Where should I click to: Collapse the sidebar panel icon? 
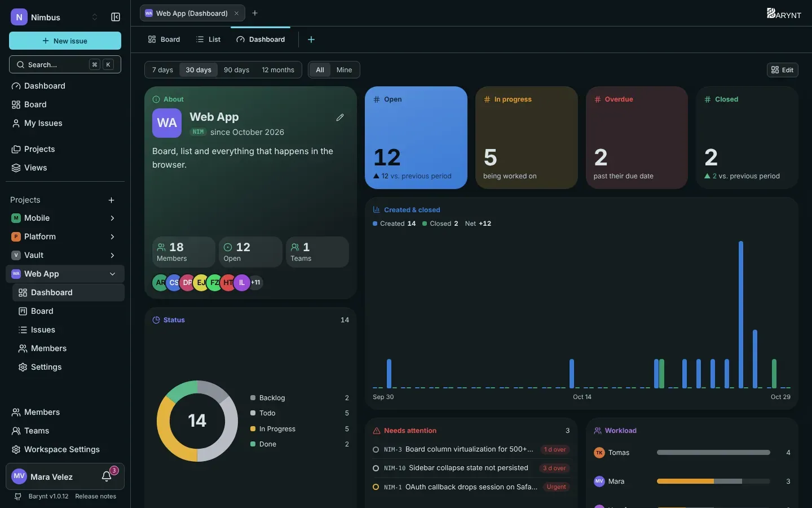point(116,17)
